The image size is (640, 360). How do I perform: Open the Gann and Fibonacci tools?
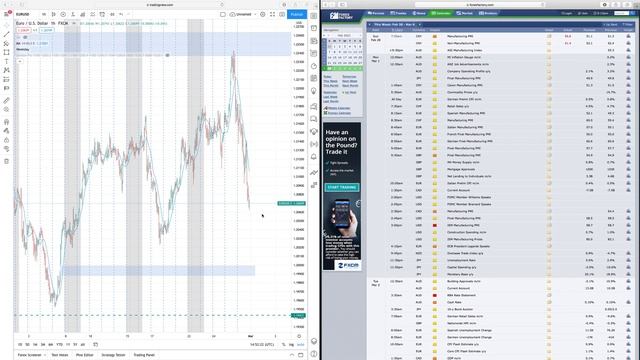point(6,43)
